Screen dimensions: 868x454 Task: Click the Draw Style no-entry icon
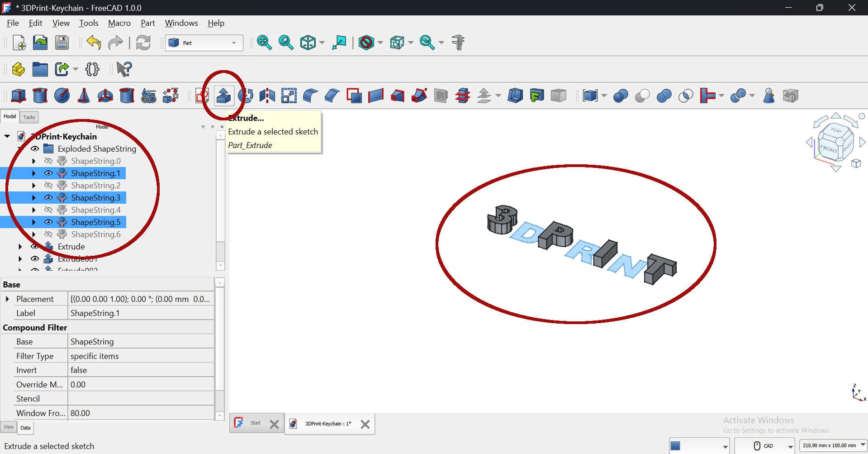[366, 43]
